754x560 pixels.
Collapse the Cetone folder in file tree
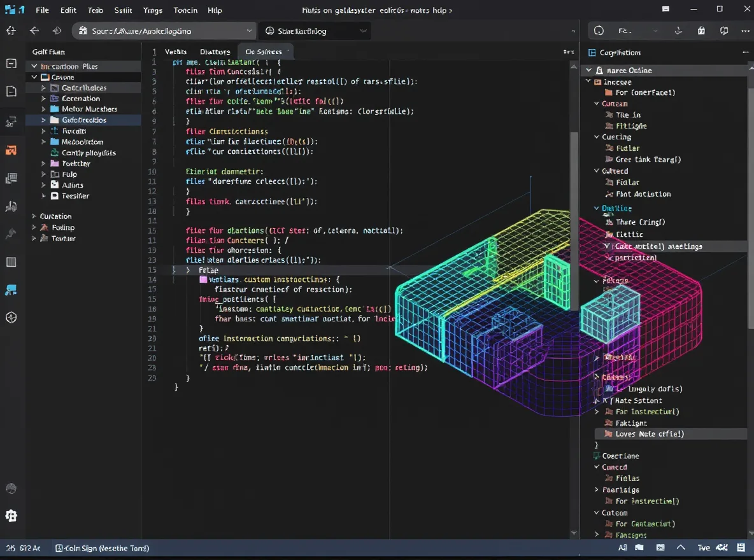[x=34, y=77]
